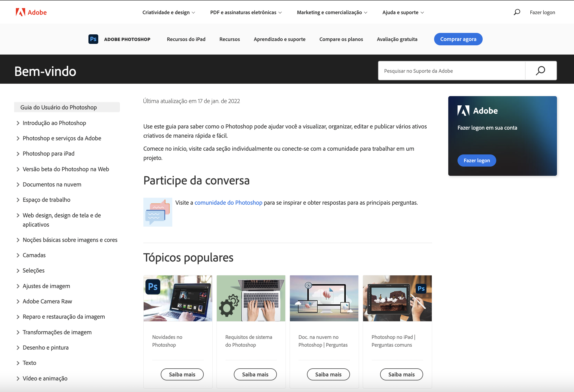The image size is (574, 392).
Task: Click Fazer logon in top bar
Action: coord(542,12)
